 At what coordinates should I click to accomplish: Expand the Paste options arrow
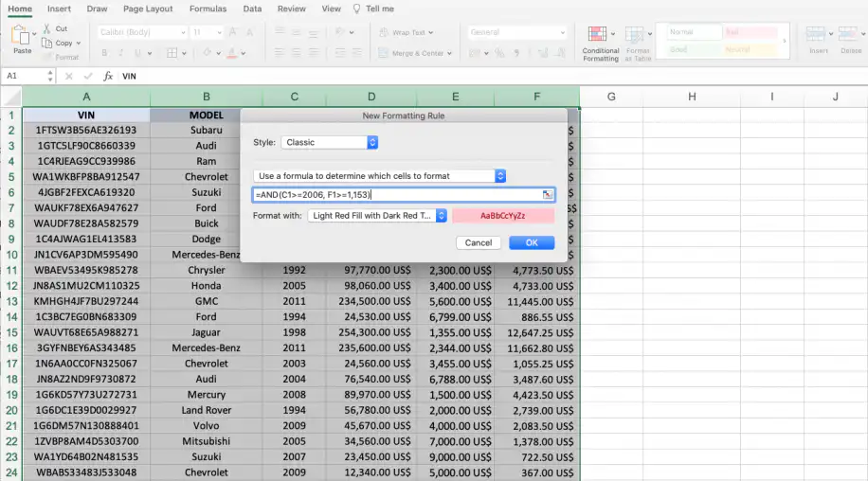[34, 34]
